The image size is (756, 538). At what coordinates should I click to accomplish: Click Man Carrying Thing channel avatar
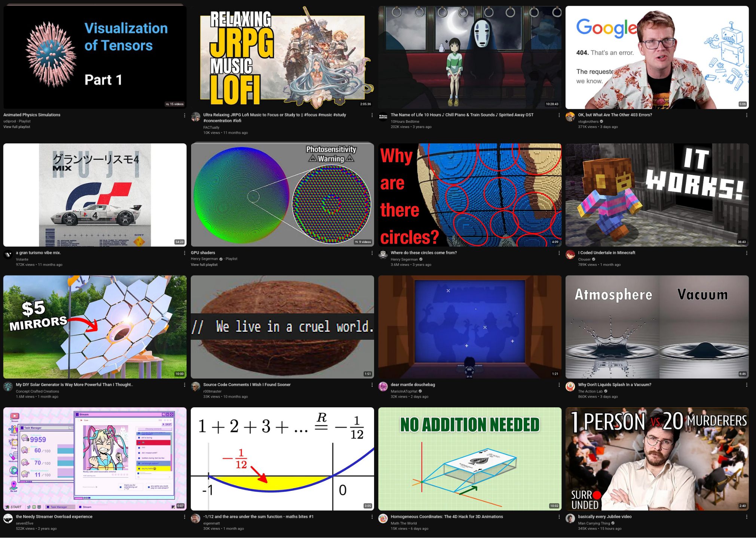[x=570, y=519]
